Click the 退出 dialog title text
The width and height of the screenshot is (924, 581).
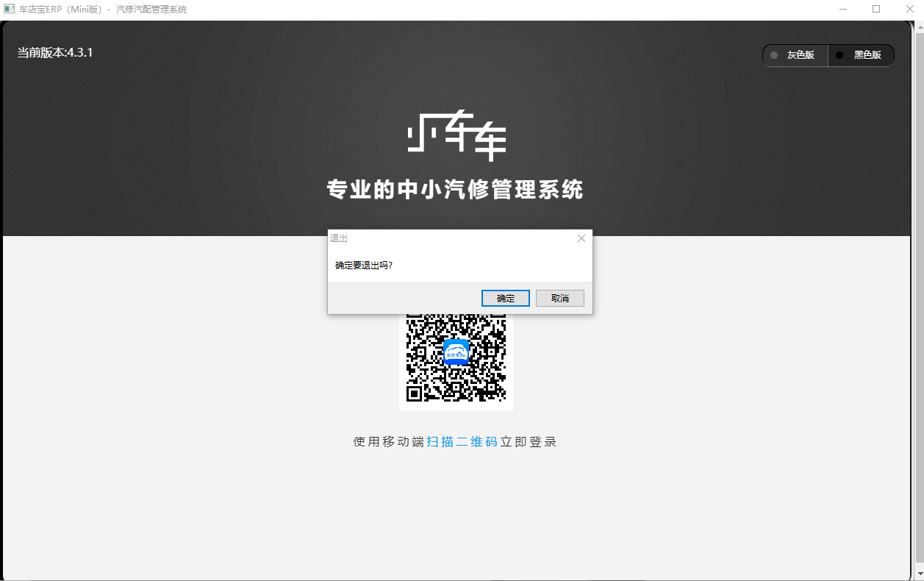pos(339,238)
